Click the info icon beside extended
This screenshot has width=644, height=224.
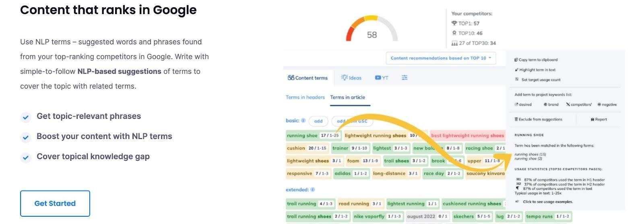coord(313,189)
